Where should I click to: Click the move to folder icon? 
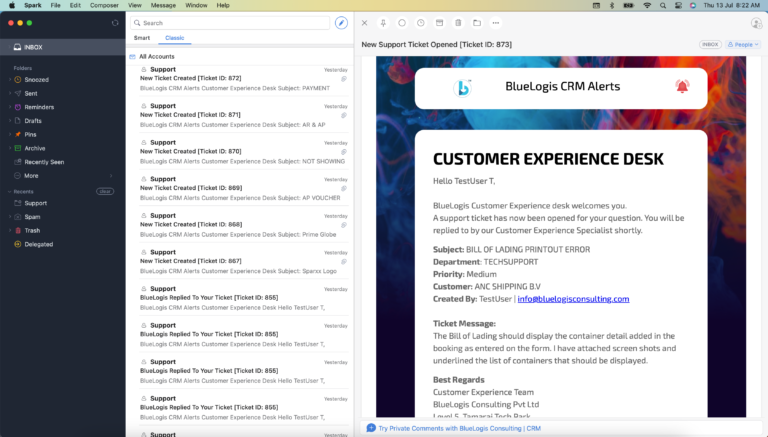(477, 22)
